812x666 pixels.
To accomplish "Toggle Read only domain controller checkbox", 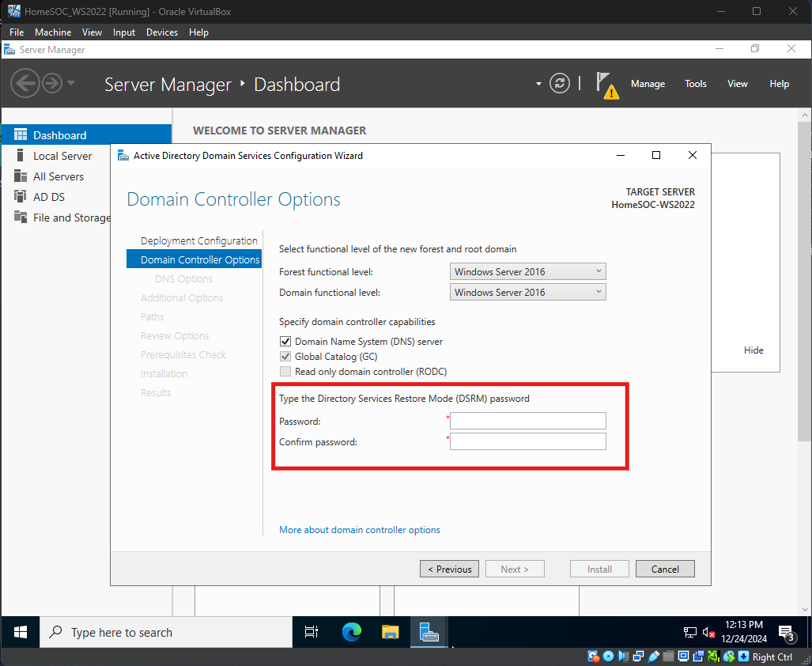I will (285, 372).
